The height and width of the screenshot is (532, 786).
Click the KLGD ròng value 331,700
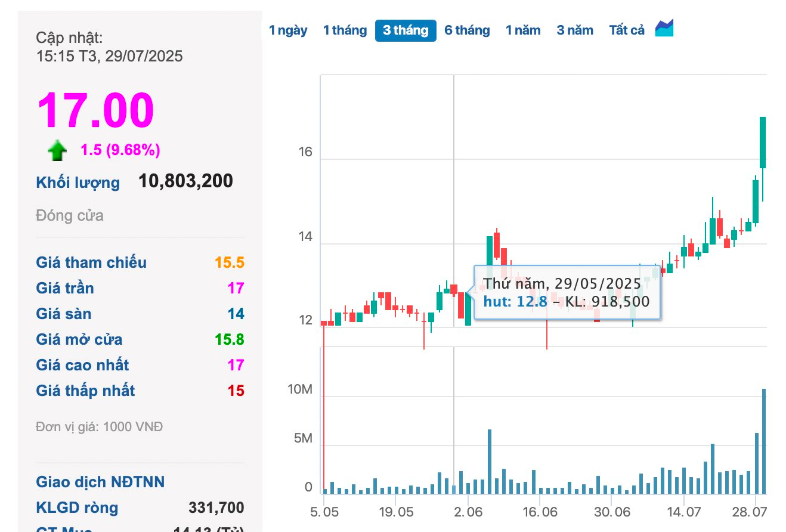216,508
